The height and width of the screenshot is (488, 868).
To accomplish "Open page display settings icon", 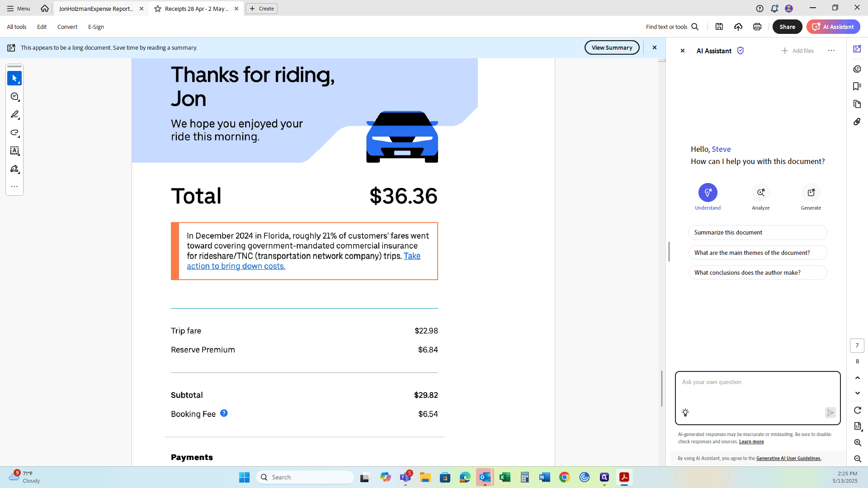I will [858, 426].
